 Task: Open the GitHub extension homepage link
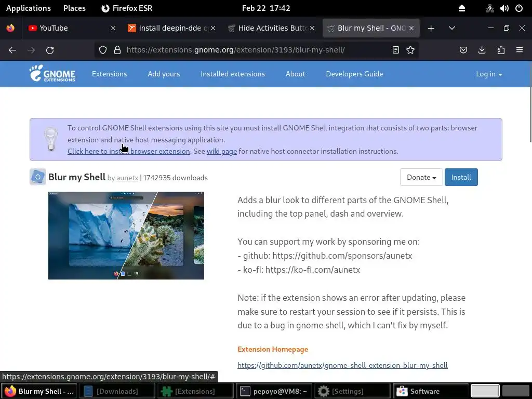[343, 365]
